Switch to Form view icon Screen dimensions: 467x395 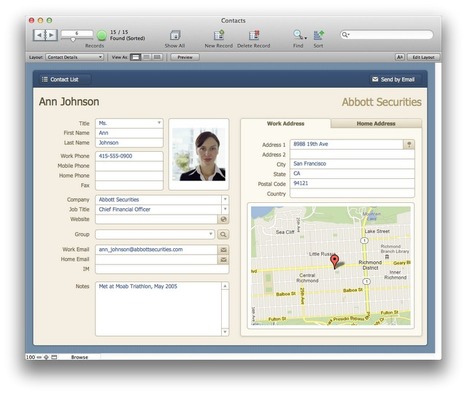135,57
